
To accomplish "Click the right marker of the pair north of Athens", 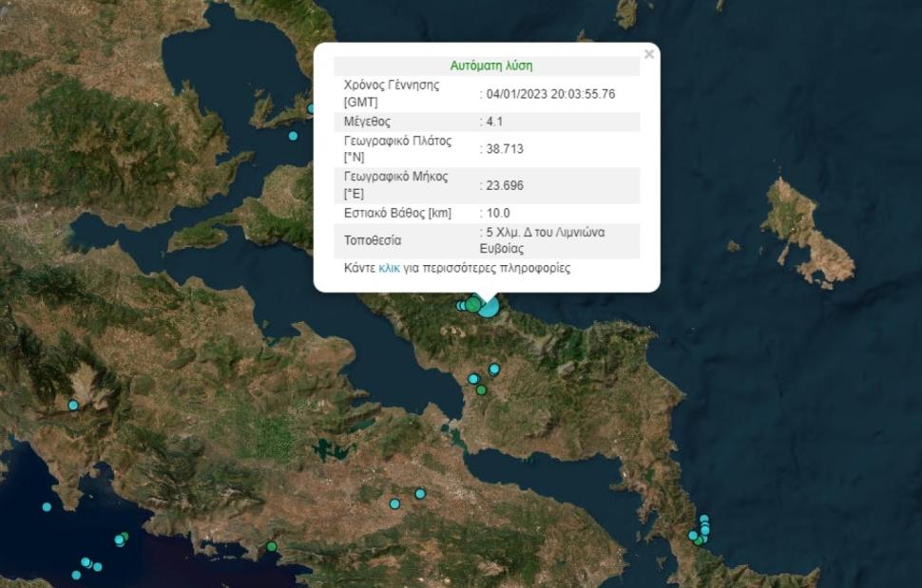I will pos(419,493).
